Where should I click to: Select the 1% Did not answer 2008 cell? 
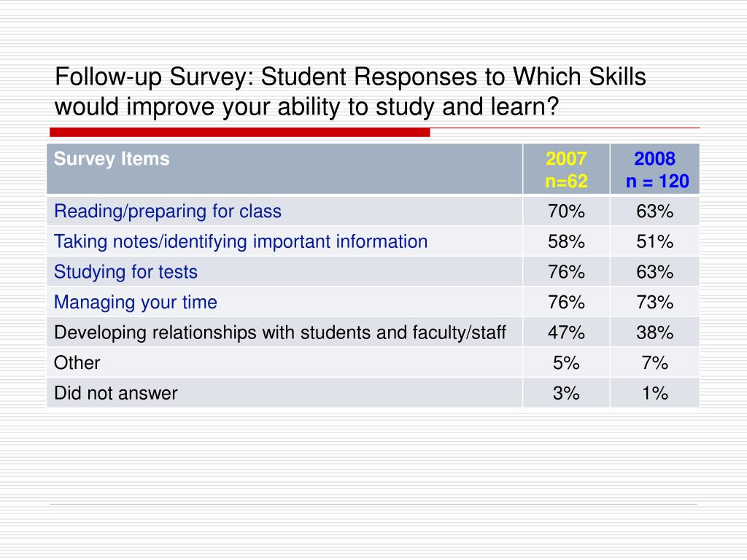(654, 393)
